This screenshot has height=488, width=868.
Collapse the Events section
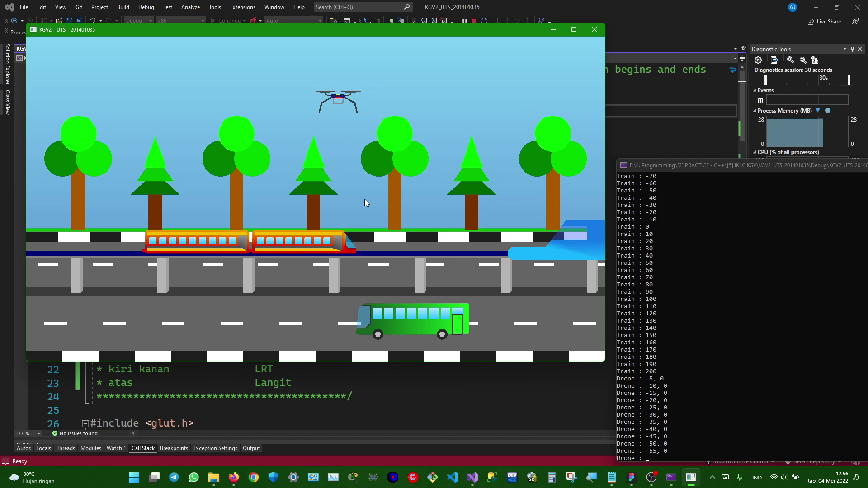[x=755, y=90]
